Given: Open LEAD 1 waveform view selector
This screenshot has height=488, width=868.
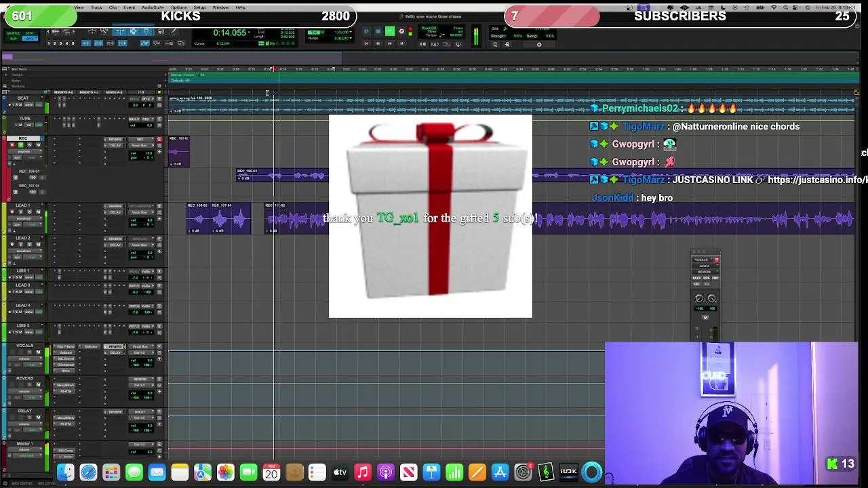Looking at the screenshot, I should click(x=24, y=218).
